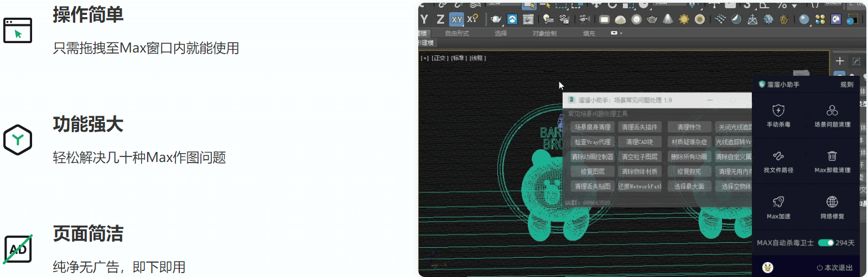
Task: Click the white plane primitive icon
Action: 604,19
